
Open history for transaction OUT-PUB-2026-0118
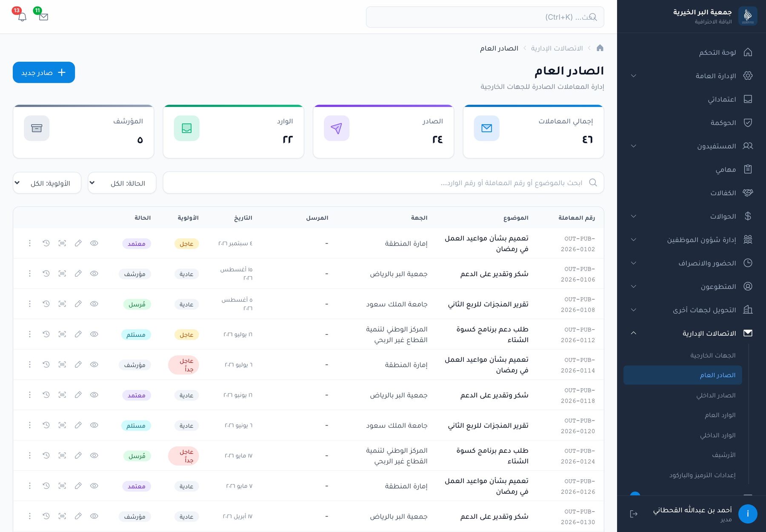pyautogui.click(x=46, y=395)
